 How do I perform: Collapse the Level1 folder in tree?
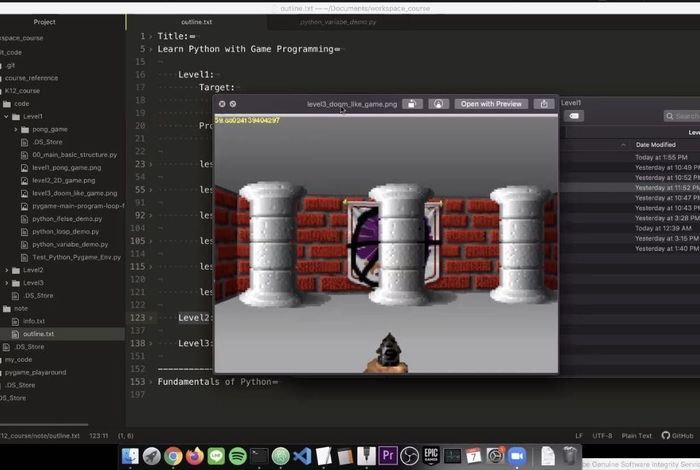(x=6, y=116)
